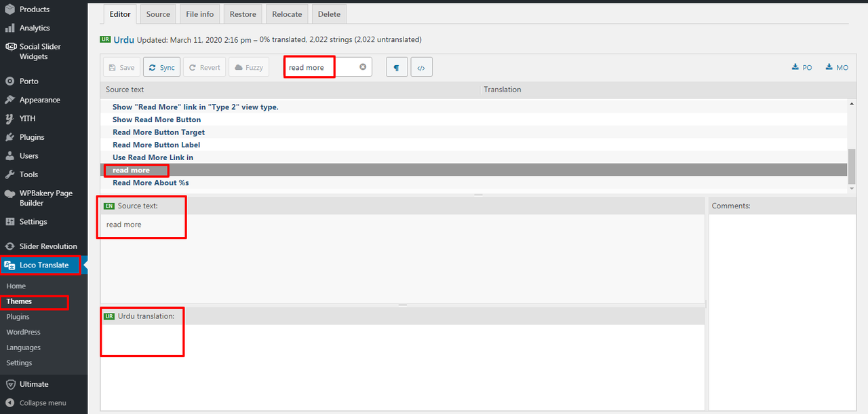The width and height of the screenshot is (868, 414).
Task: Open the Plugins plug icon
Action: (10, 137)
